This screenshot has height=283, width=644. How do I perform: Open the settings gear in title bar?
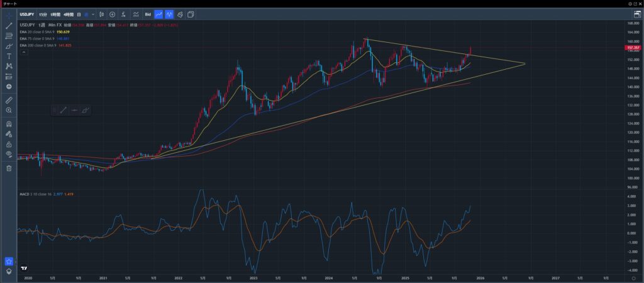pyautogui.click(x=630, y=3)
